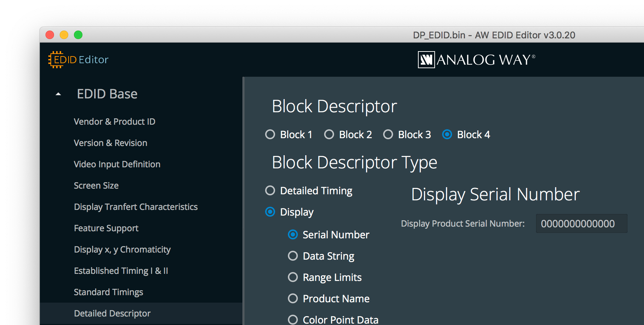The height and width of the screenshot is (325, 644).
Task: Select the Block 2 radio button
Action: [329, 135]
